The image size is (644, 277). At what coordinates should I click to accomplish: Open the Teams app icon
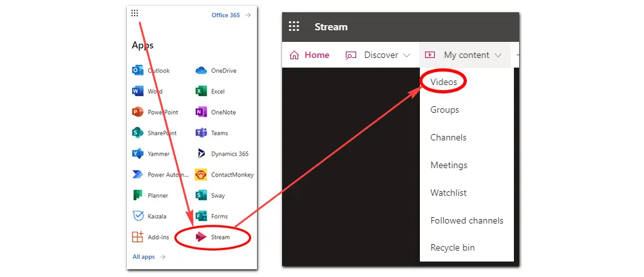201,133
